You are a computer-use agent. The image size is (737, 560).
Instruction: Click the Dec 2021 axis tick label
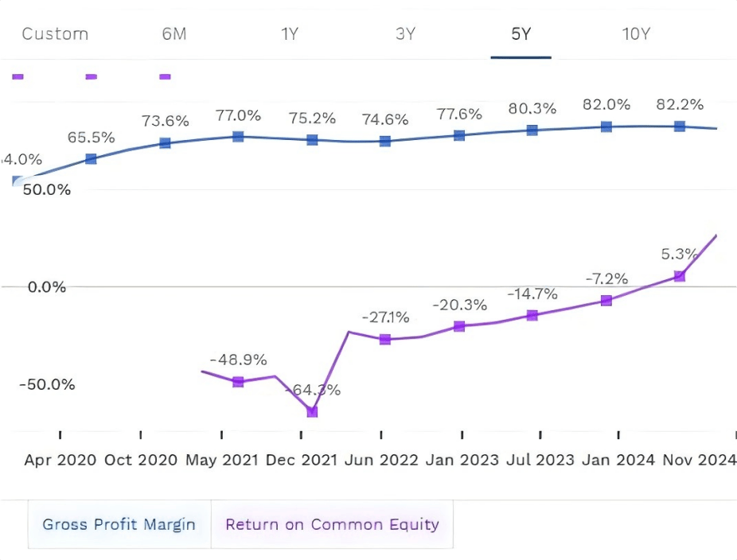click(x=302, y=460)
